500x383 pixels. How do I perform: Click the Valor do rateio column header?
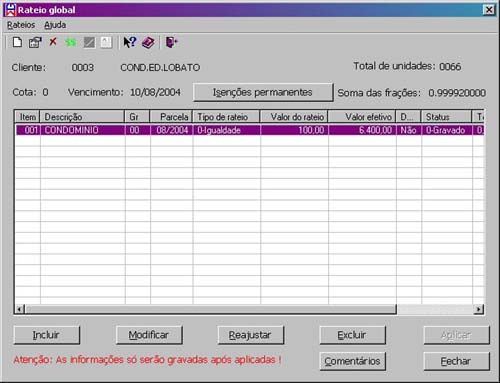point(294,117)
